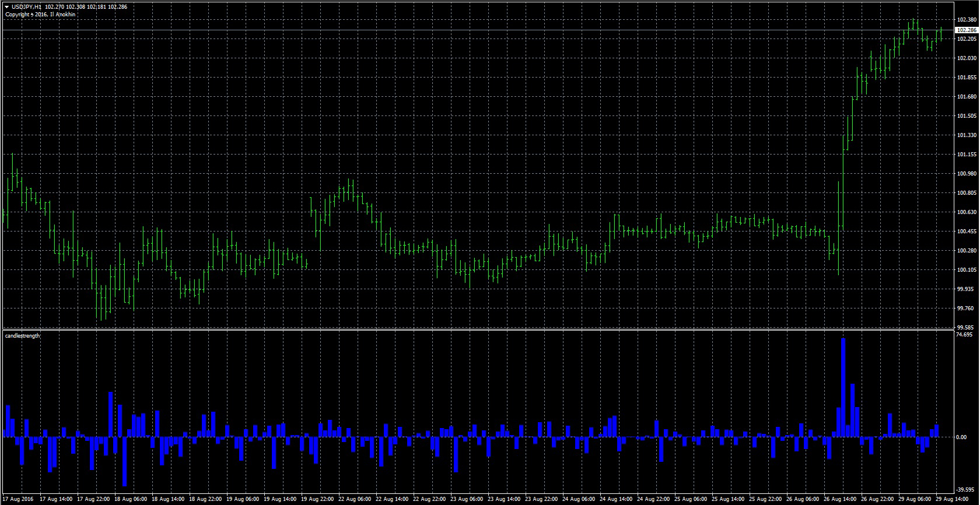Click the 17 Aug 14:00 time label
The image size is (980, 505).
click(57, 499)
